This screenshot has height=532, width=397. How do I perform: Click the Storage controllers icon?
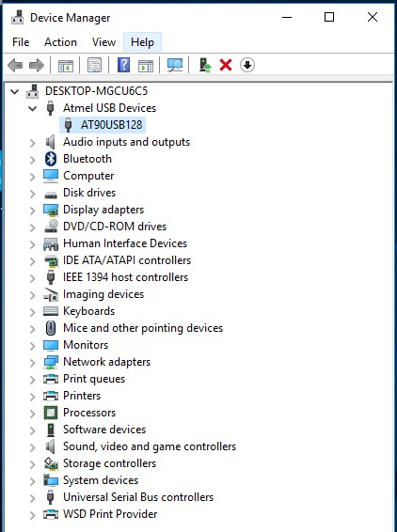[51, 463]
